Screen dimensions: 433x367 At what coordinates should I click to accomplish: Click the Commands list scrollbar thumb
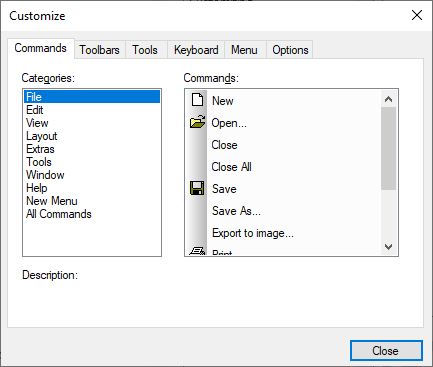click(388, 149)
